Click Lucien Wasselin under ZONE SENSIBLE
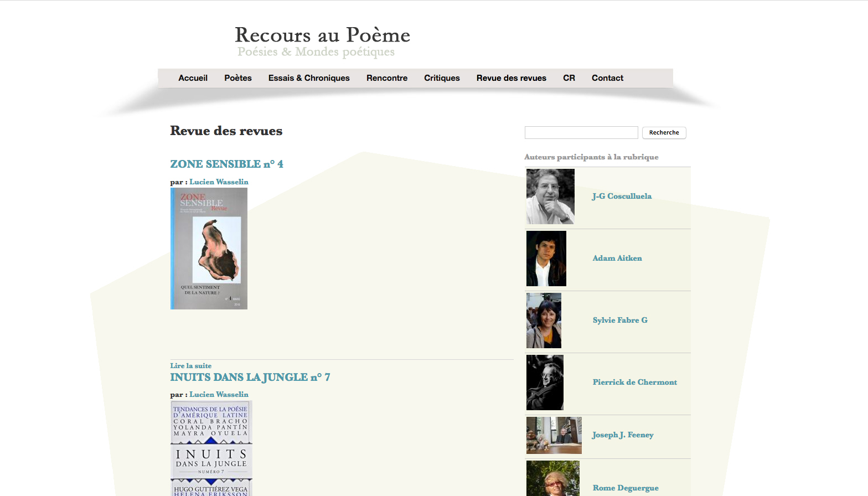 219,182
